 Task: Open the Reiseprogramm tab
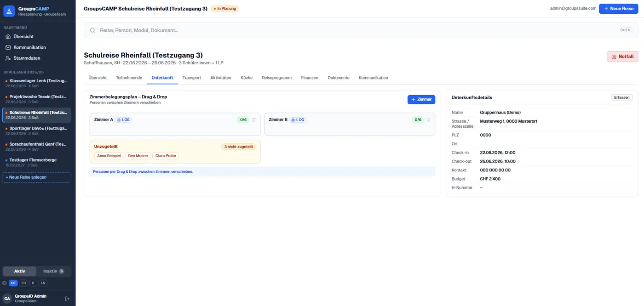pyautogui.click(x=277, y=78)
